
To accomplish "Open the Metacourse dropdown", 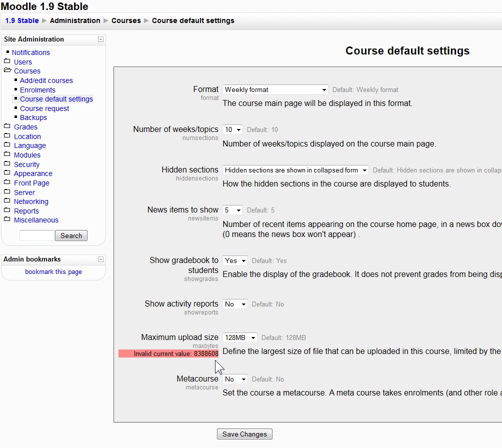I will point(235,379).
